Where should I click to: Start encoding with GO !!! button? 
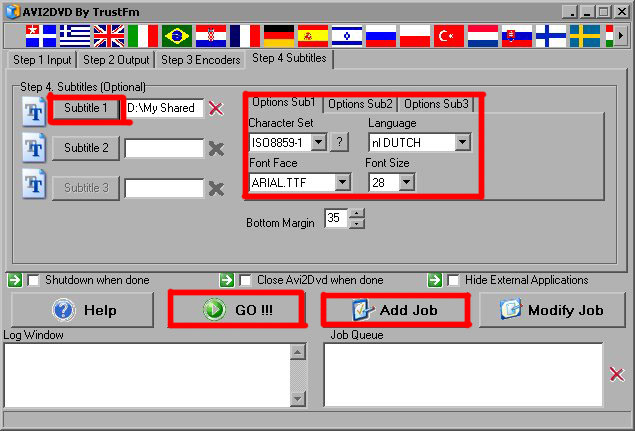click(237, 310)
